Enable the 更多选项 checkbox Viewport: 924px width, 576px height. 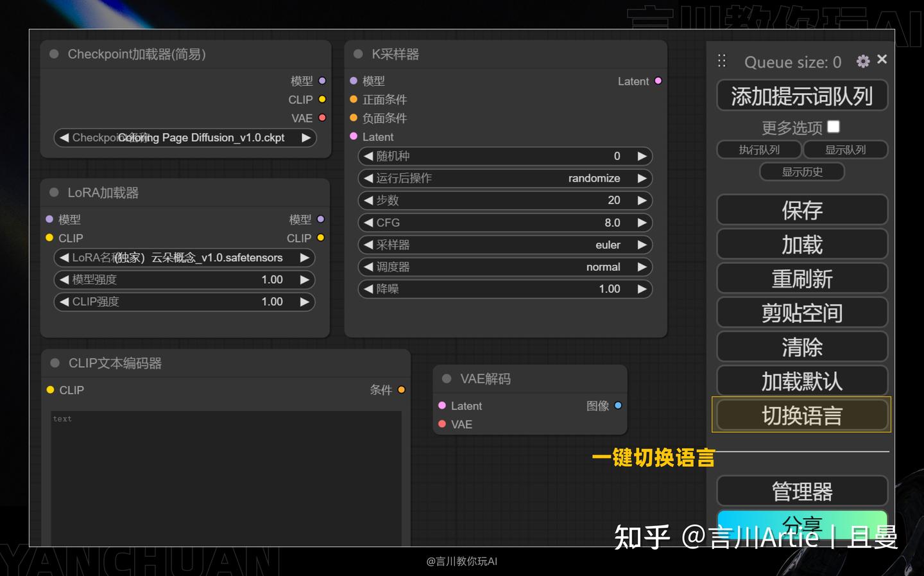coord(833,127)
